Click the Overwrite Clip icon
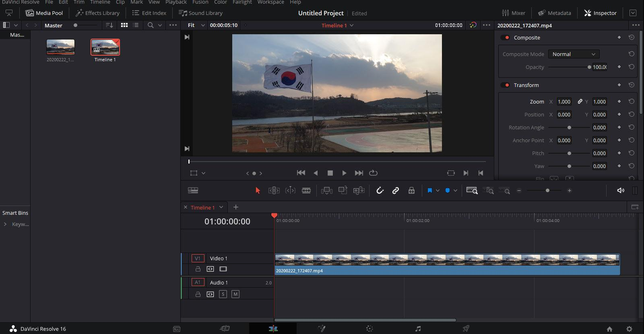 point(343,190)
